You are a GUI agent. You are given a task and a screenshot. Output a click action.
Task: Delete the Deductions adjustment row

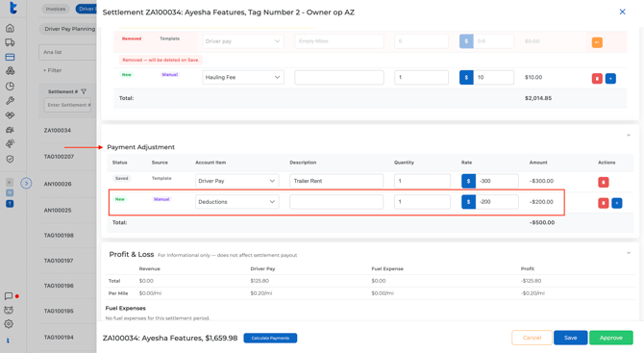click(603, 203)
